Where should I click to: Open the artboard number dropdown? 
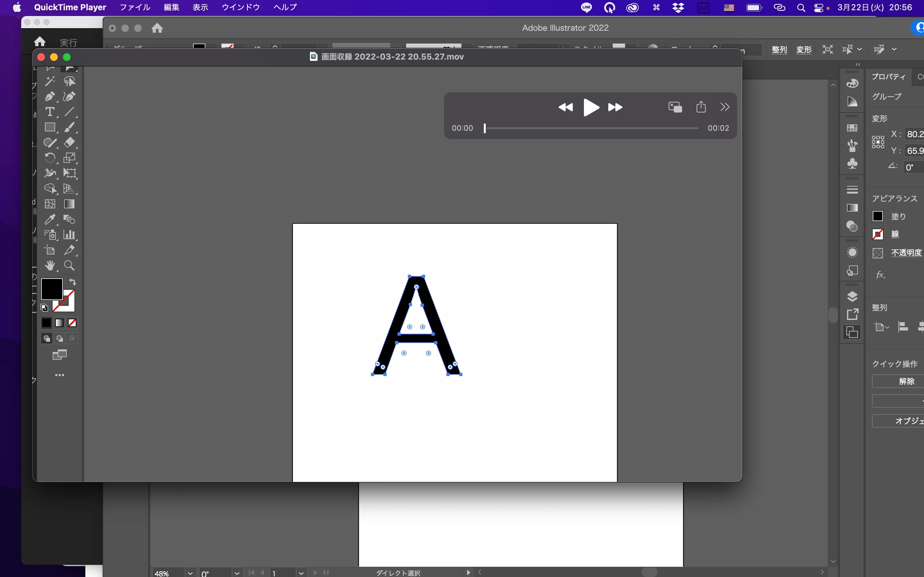coord(301,573)
